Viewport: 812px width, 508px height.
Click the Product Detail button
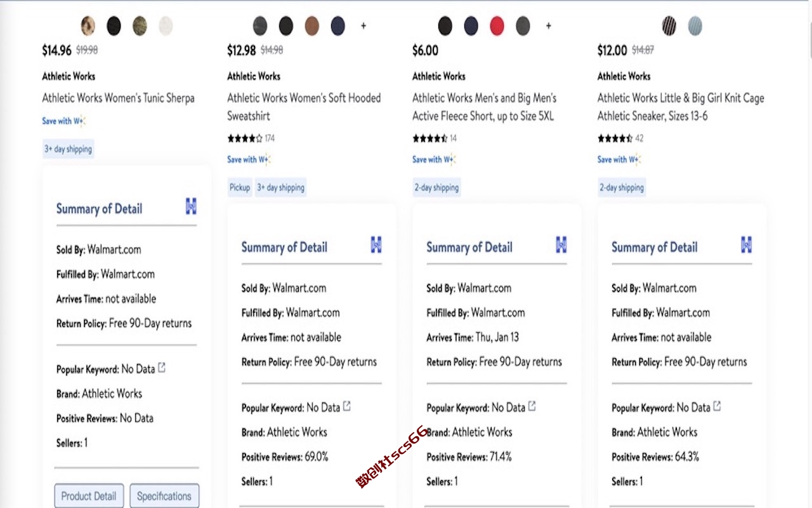tap(89, 496)
